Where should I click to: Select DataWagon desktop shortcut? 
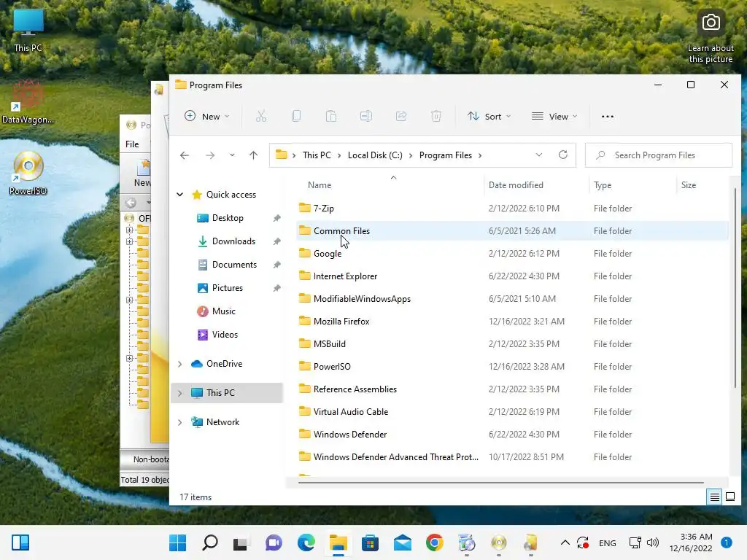click(28, 102)
